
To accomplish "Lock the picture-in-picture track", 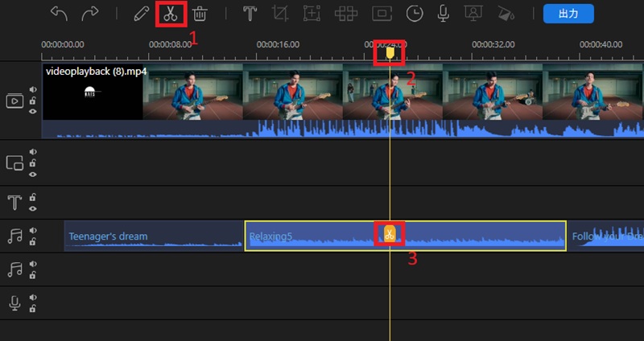I will (33, 163).
